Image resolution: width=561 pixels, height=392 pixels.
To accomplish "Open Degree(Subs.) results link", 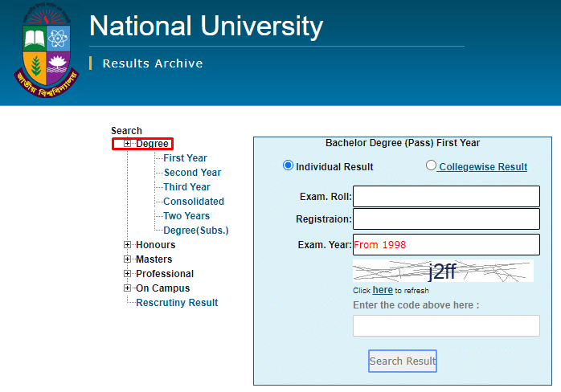I will tap(195, 231).
